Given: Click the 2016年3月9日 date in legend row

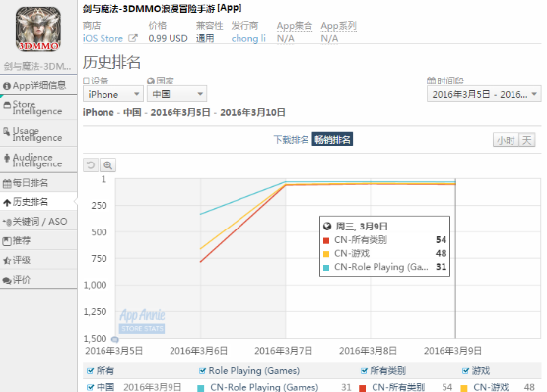Looking at the screenshot, I should point(153,387).
